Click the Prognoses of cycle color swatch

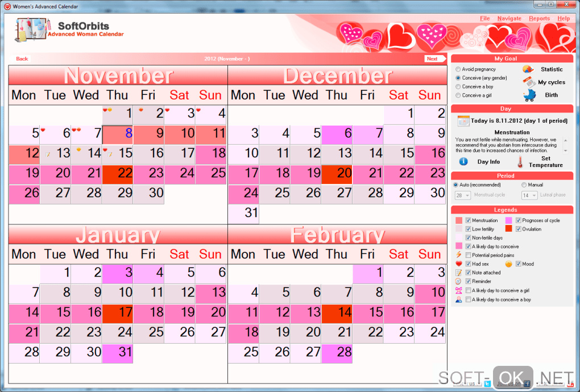pos(508,220)
